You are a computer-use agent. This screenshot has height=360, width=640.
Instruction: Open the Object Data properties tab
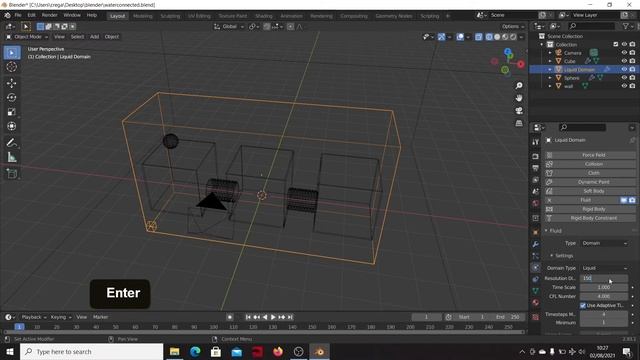click(536, 291)
